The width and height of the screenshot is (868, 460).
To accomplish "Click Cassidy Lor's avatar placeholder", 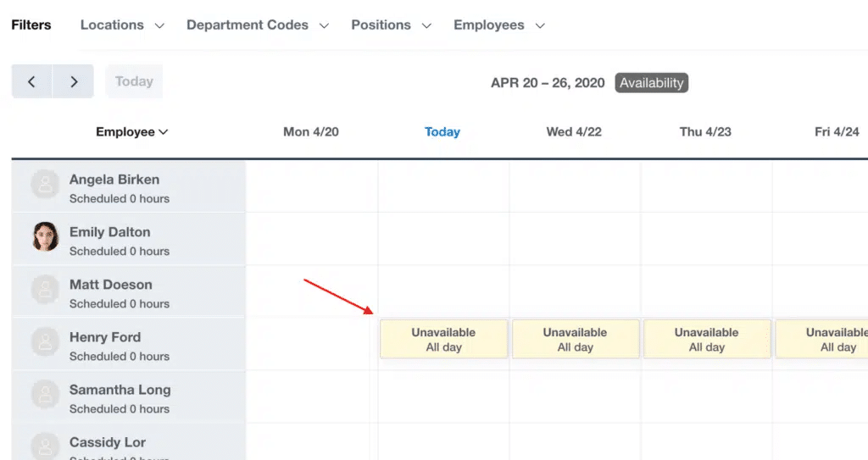I will pos(46,446).
